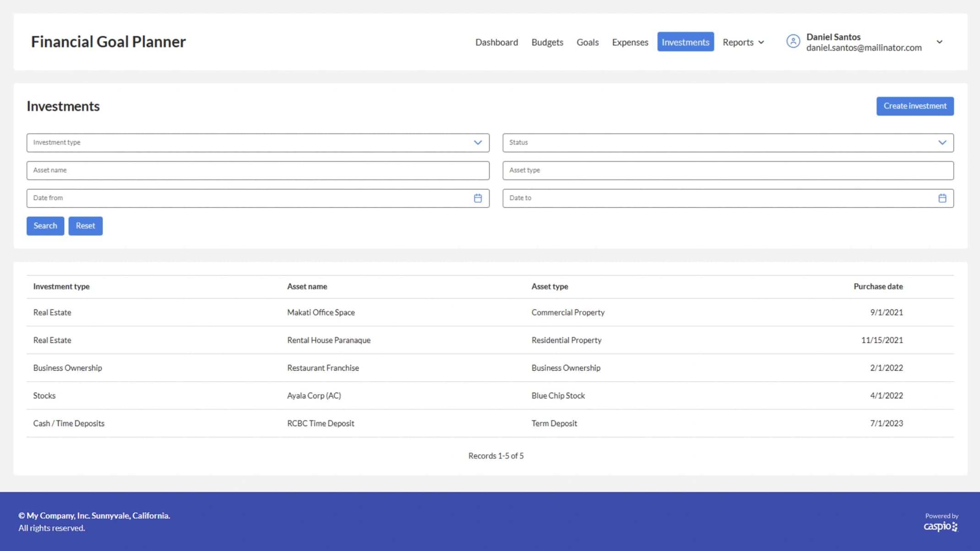This screenshot has width=980, height=551.
Task: Click purchase date 9/1/2021
Action: (887, 313)
